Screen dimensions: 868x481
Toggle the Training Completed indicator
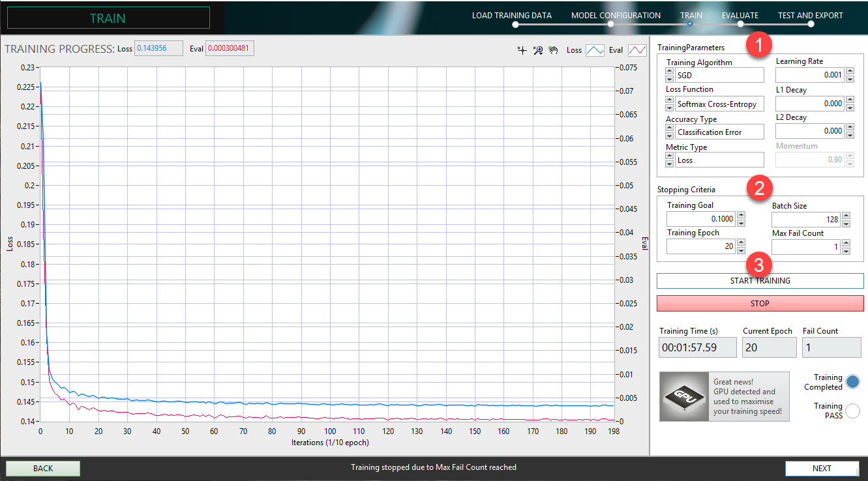(852, 382)
